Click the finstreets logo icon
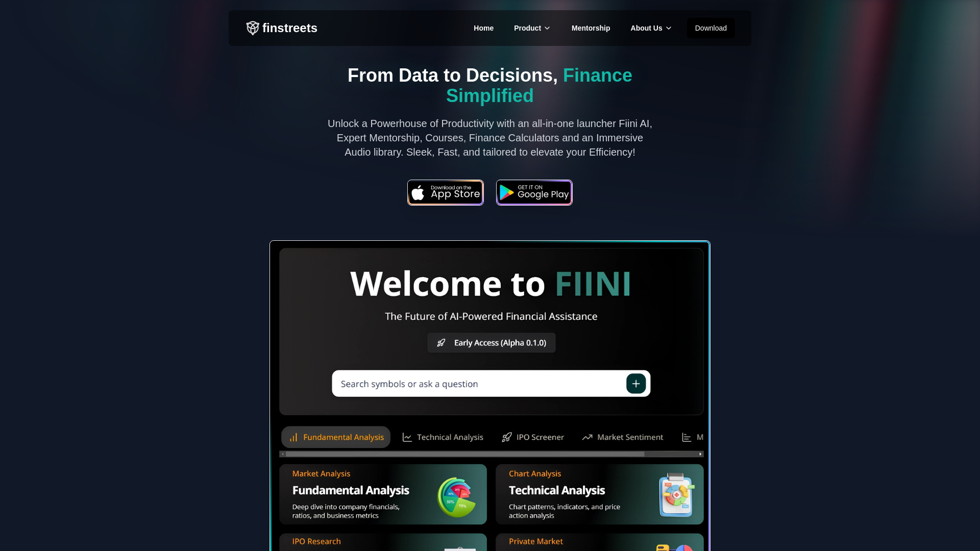980x551 pixels. (253, 28)
